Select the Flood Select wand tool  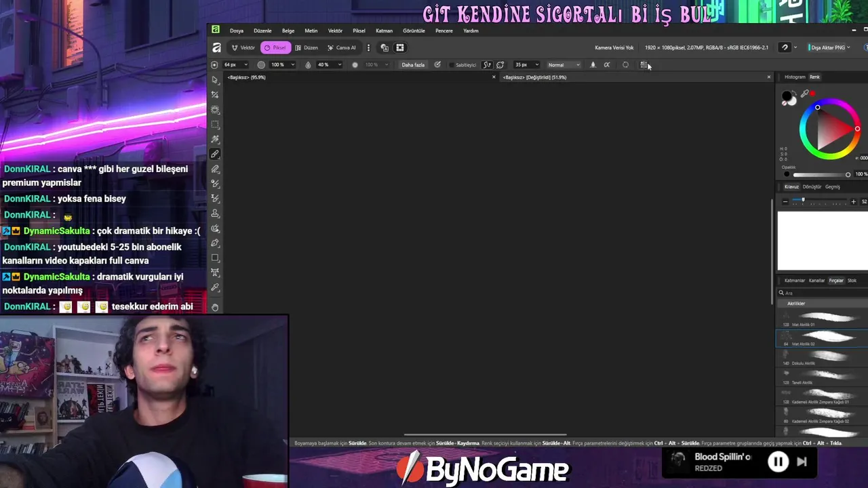click(x=215, y=139)
